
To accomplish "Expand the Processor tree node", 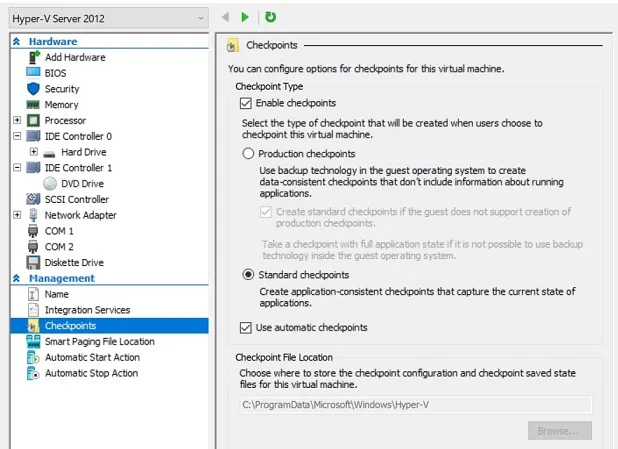I will (x=17, y=121).
